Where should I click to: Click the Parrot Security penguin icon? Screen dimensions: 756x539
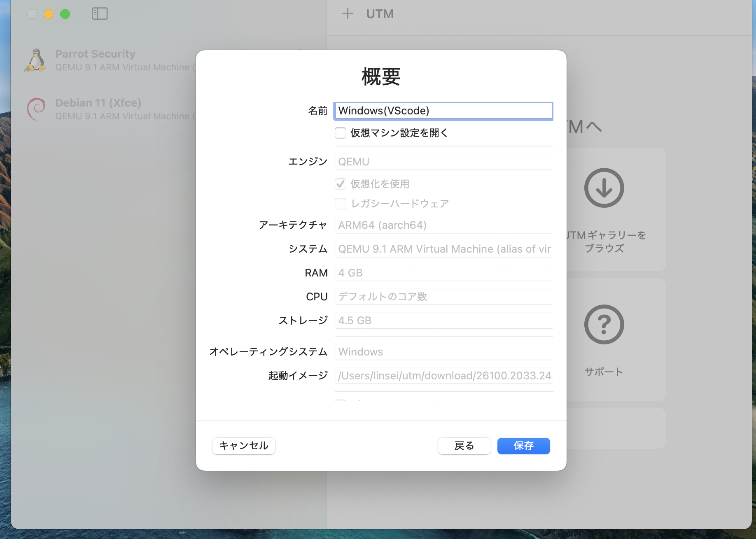36,60
